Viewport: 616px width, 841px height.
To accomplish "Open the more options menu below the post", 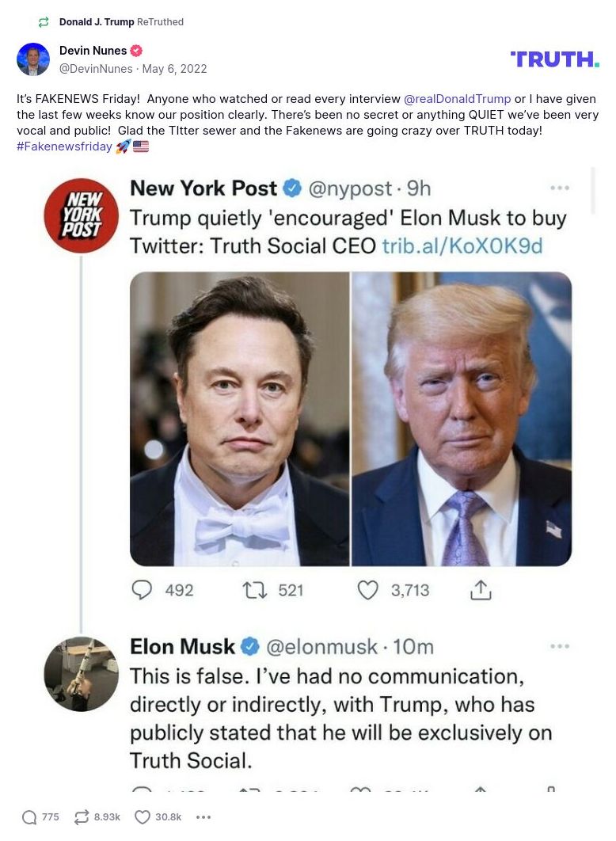I will pyautogui.click(x=203, y=816).
